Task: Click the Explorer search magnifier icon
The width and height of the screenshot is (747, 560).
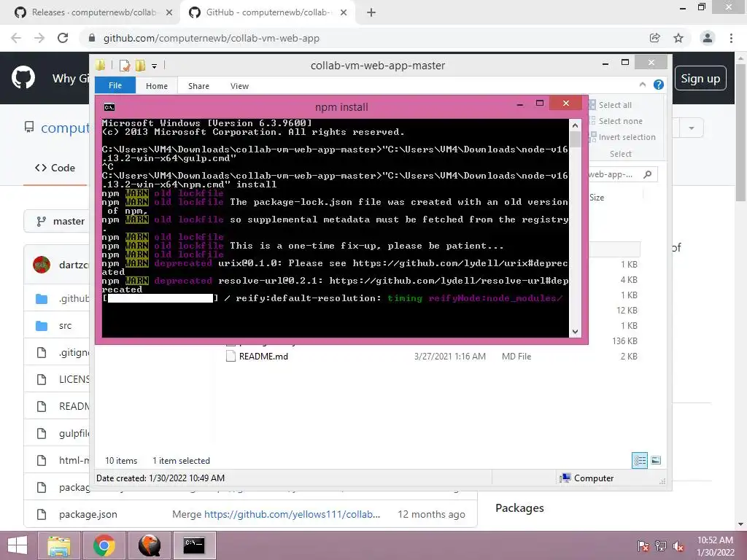Action: point(648,174)
